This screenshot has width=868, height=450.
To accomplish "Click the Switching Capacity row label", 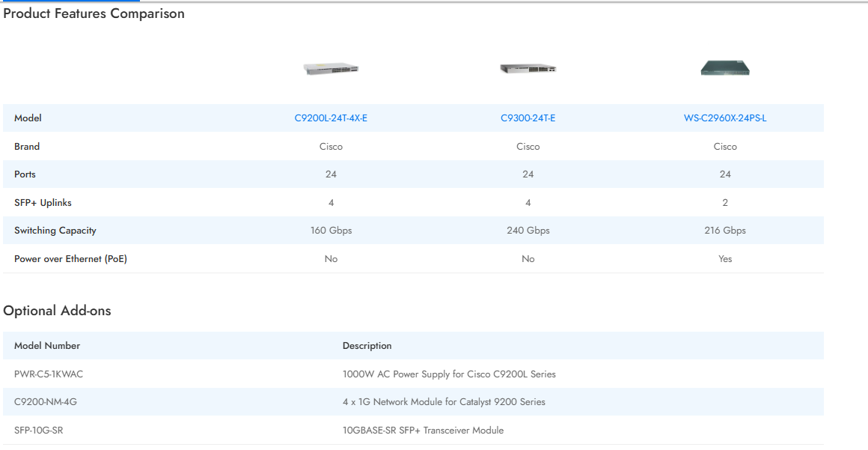I will click(x=55, y=231).
